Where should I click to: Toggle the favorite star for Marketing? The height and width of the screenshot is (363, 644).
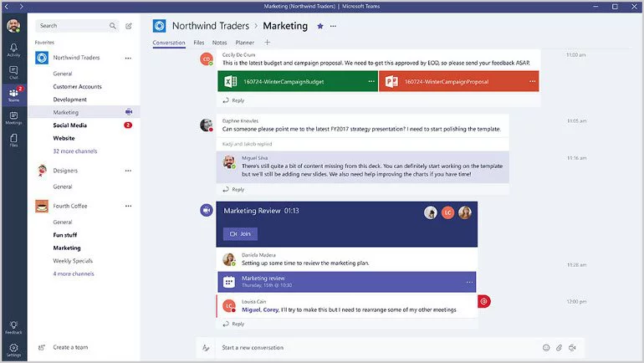click(320, 26)
